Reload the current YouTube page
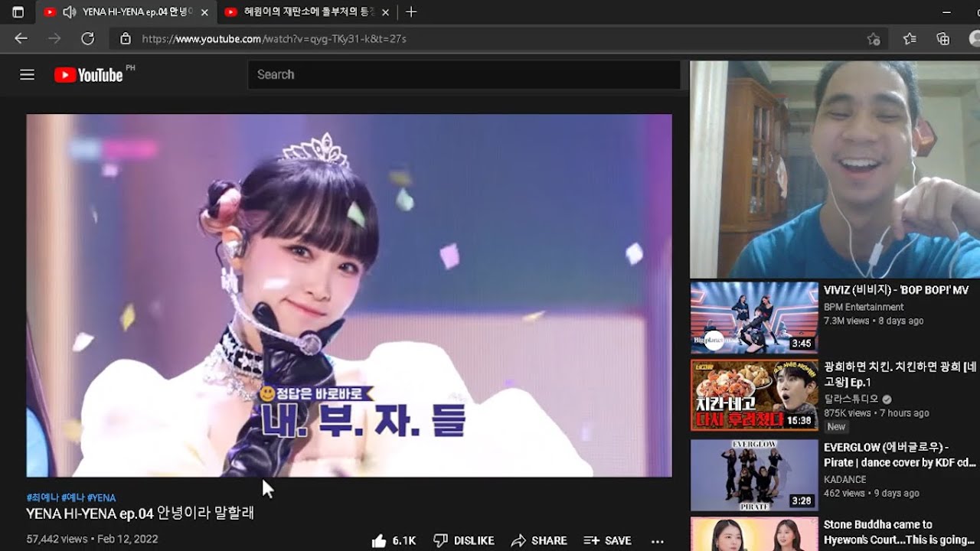The height and width of the screenshot is (551, 980). [x=87, y=38]
